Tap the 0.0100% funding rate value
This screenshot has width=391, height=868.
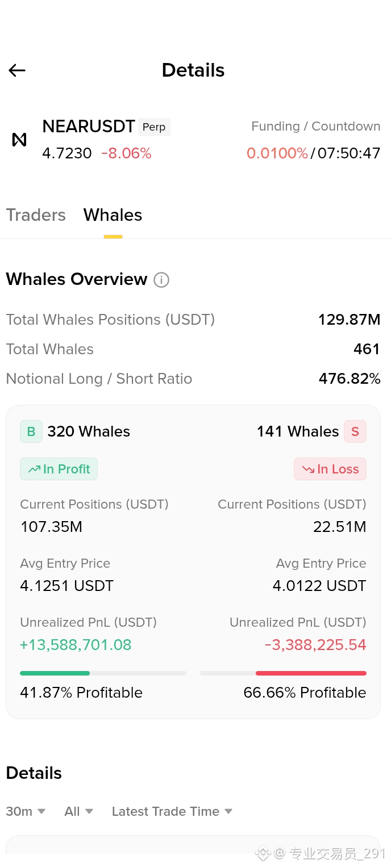(x=277, y=153)
